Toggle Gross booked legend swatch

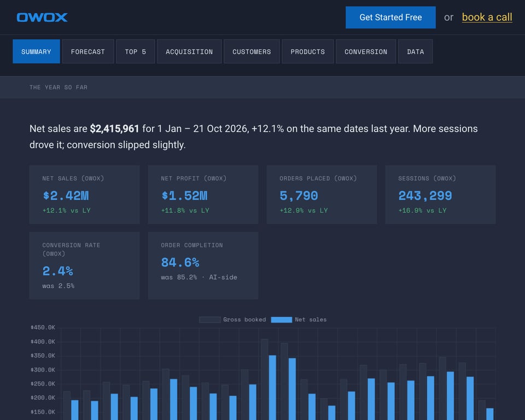210,319
